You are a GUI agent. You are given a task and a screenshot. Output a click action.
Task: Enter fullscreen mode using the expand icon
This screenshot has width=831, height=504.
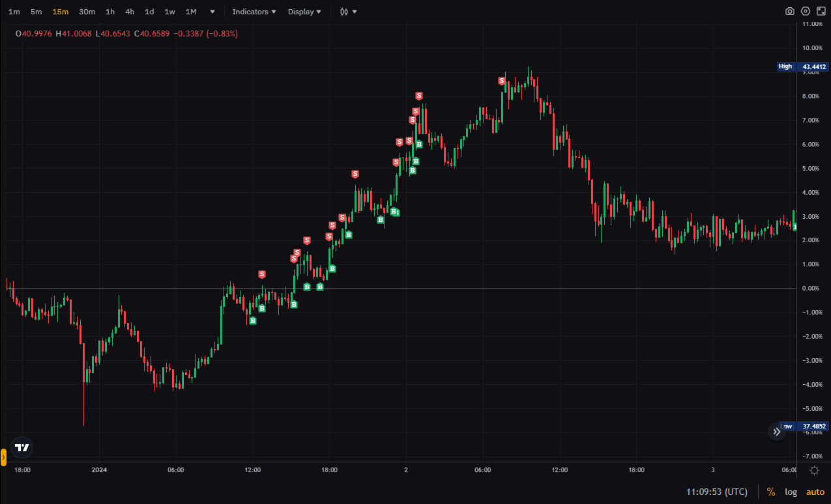coord(820,11)
